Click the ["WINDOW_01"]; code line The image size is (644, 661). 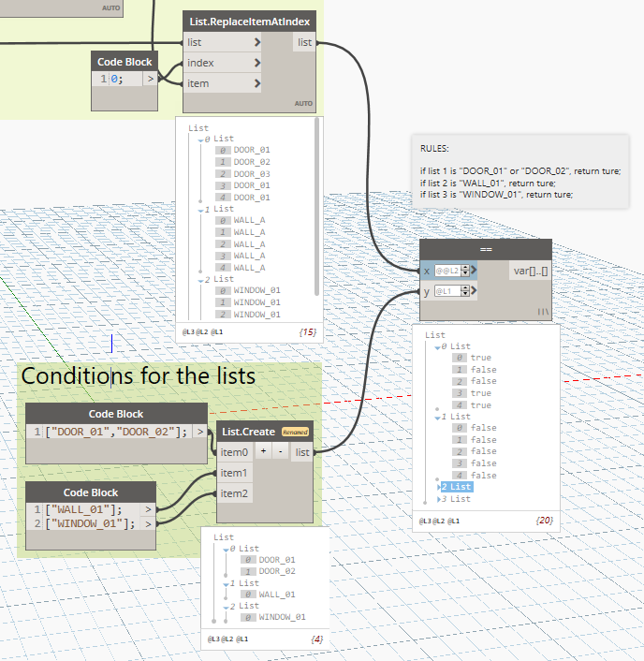(x=90, y=523)
